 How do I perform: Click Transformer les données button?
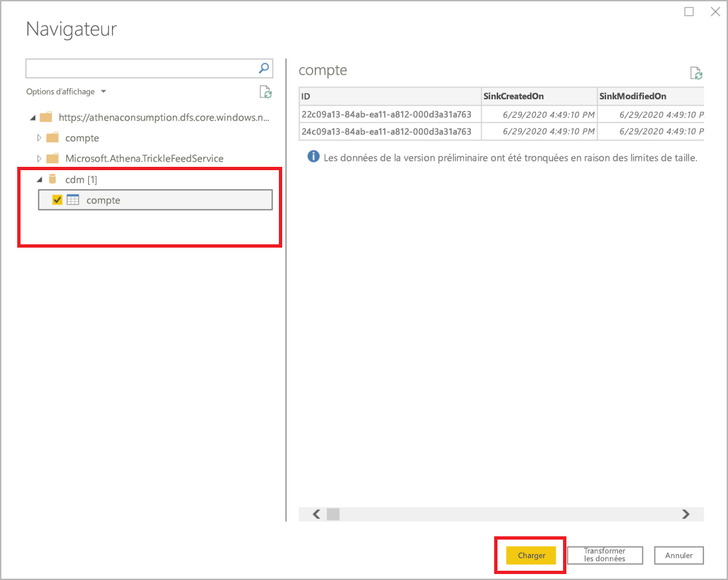(x=605, y=555)
